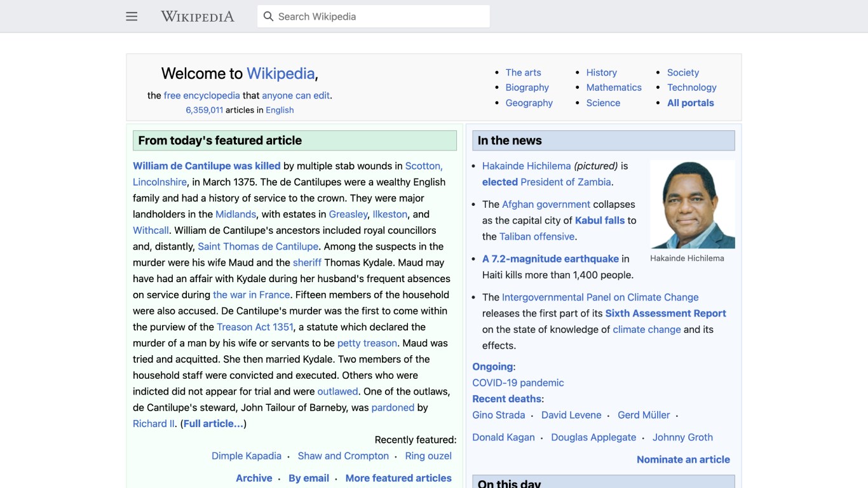868x488 pixels.
Task: Click the Wikipedia link in welcome heading
Action: tap(280, 74)
